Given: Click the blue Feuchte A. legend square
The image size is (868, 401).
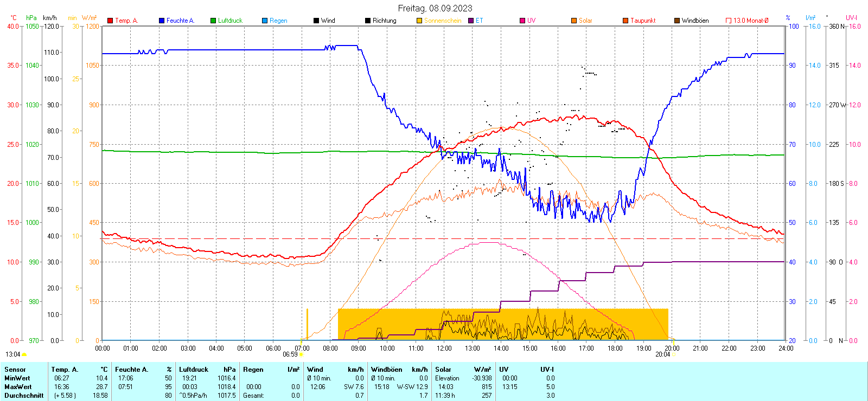Looking at the screenshot, I should point(162,21).
